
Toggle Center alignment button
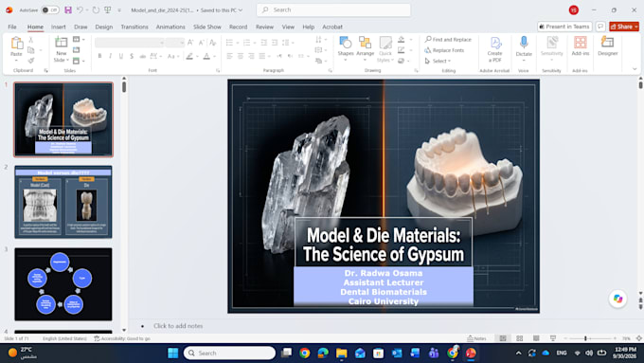tap(241, 56)
